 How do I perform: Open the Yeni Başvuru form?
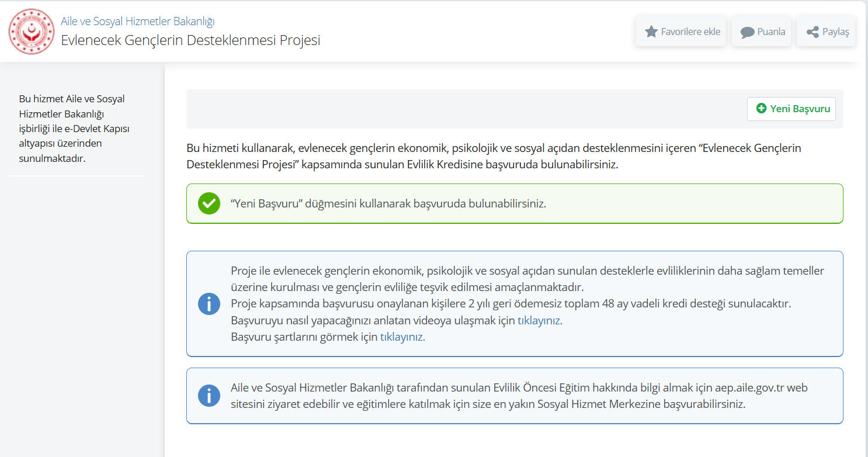coord(791,109)
